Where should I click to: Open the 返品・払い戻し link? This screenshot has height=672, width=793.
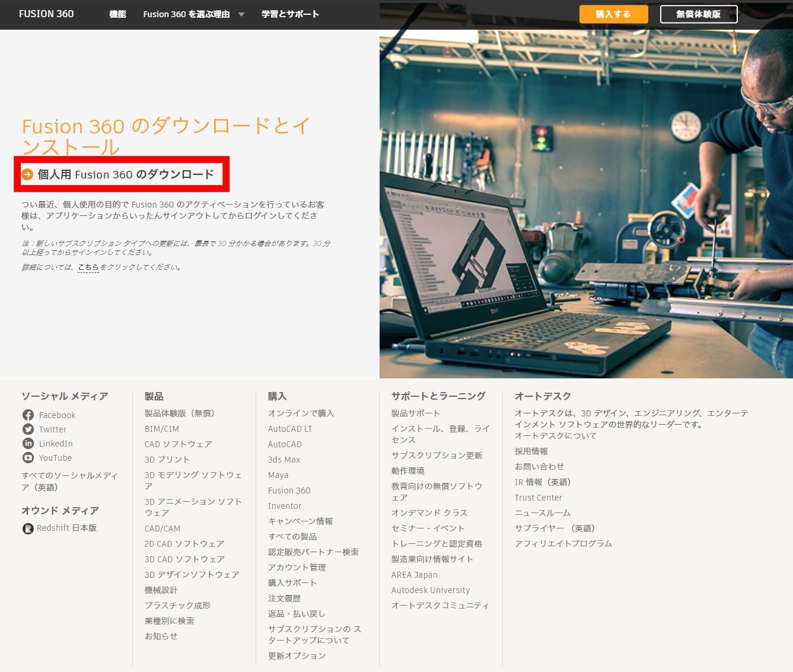pos(297,614)
